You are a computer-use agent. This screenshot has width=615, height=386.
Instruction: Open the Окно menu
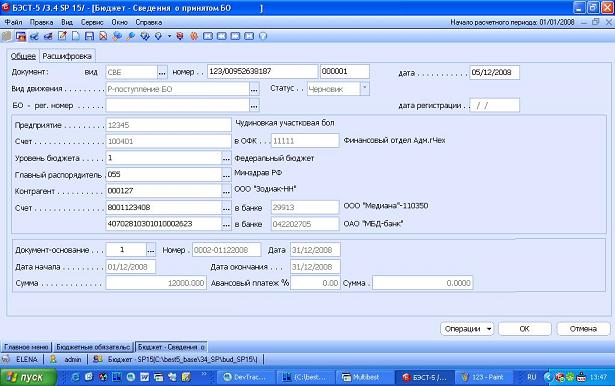point(120,22)
